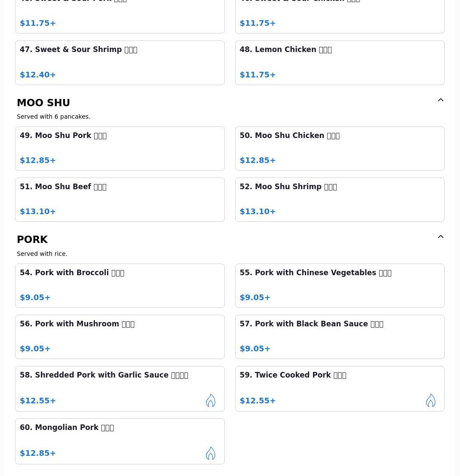Open 55. Pork with Chinese Vegetables
The height and width of the screenshot is (476, 460).
(339, 286)
